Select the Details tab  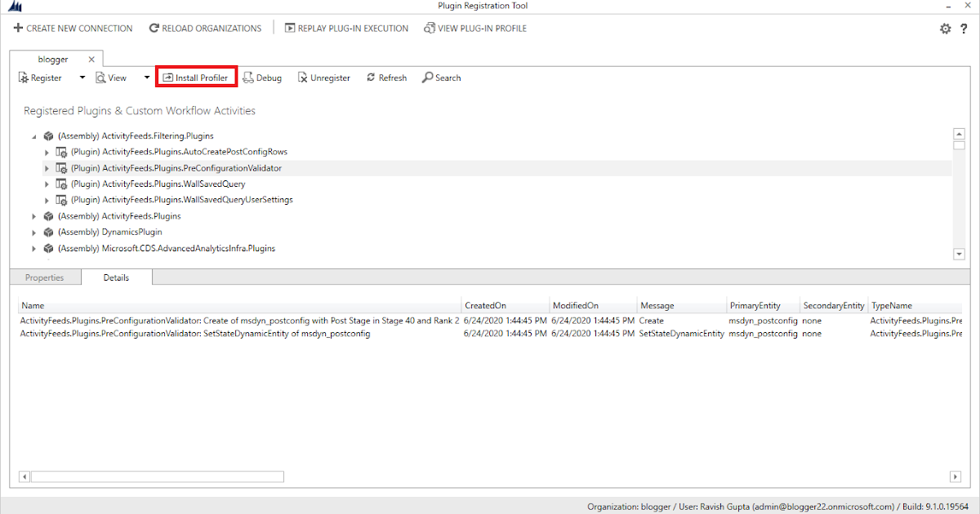point(116,277)
